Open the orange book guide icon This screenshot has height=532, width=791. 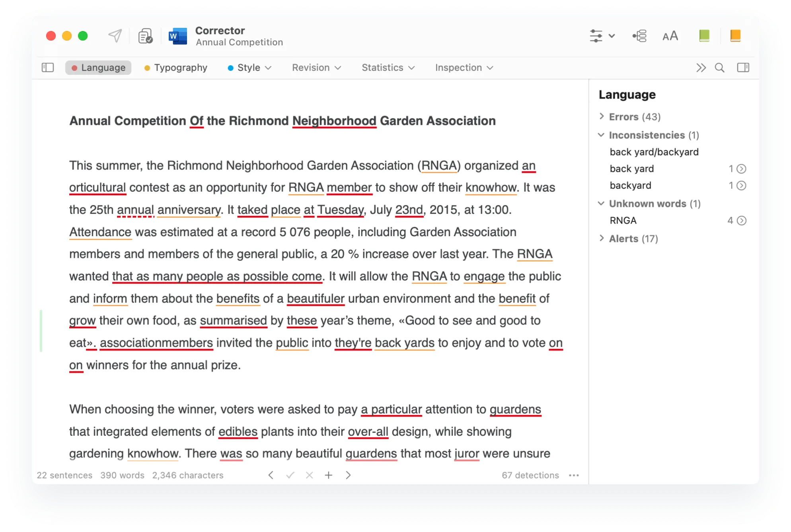tap(735, 36)
